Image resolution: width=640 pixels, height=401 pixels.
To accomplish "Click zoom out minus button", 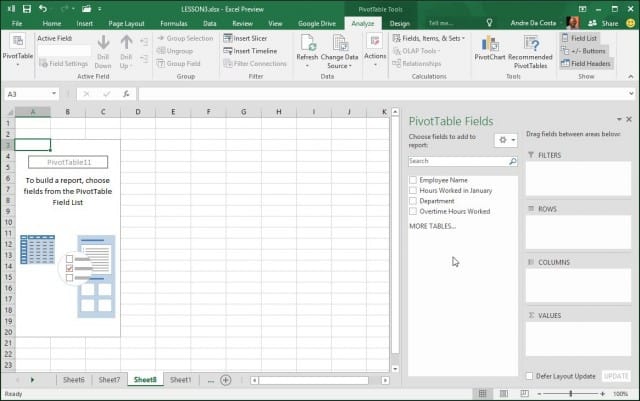I will click(539, 394).
